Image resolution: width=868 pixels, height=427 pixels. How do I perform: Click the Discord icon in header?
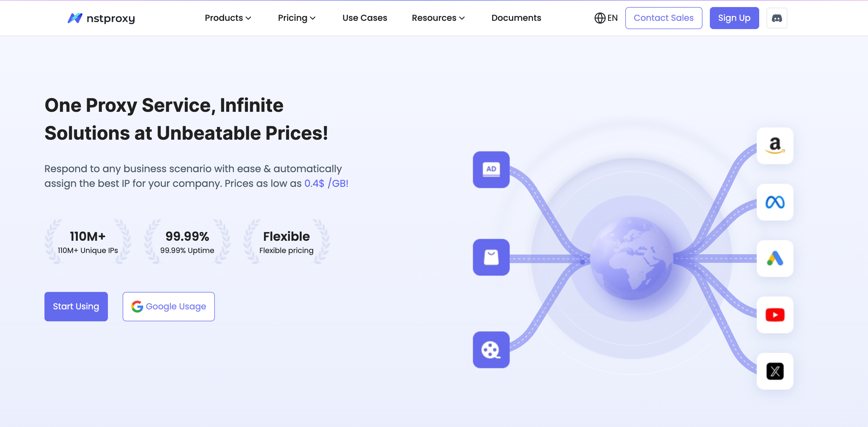pos(776,18)
